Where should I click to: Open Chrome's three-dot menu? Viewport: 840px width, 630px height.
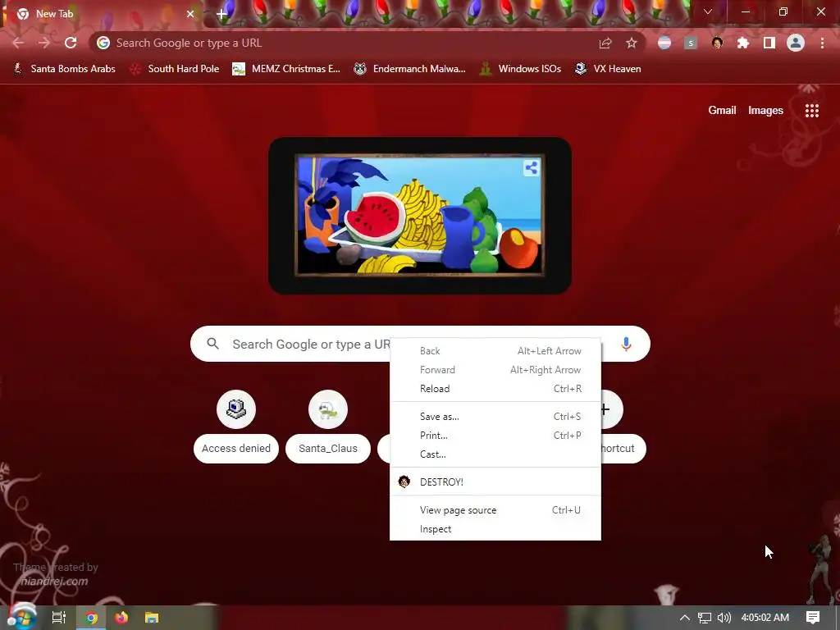(822, 43)
